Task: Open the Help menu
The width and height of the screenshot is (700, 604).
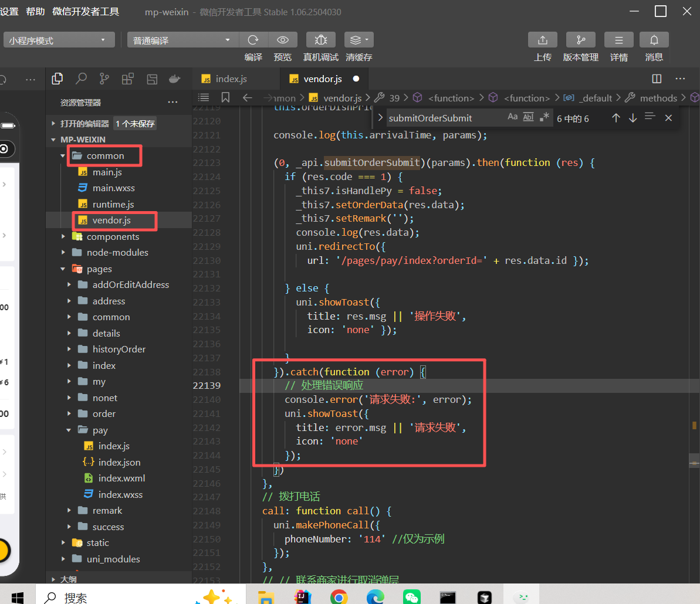Action: point(35,12)
